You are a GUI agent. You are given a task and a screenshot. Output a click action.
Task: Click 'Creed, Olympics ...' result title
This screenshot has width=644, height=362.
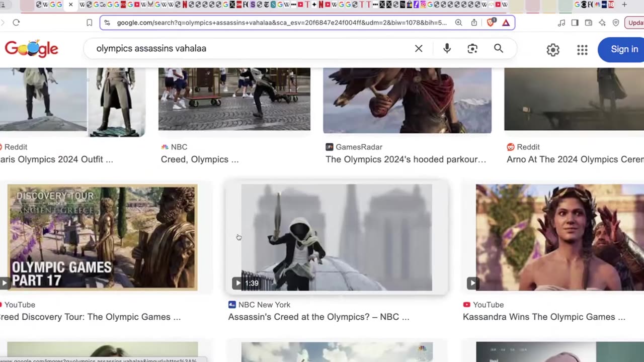click(x=200, y=159)
